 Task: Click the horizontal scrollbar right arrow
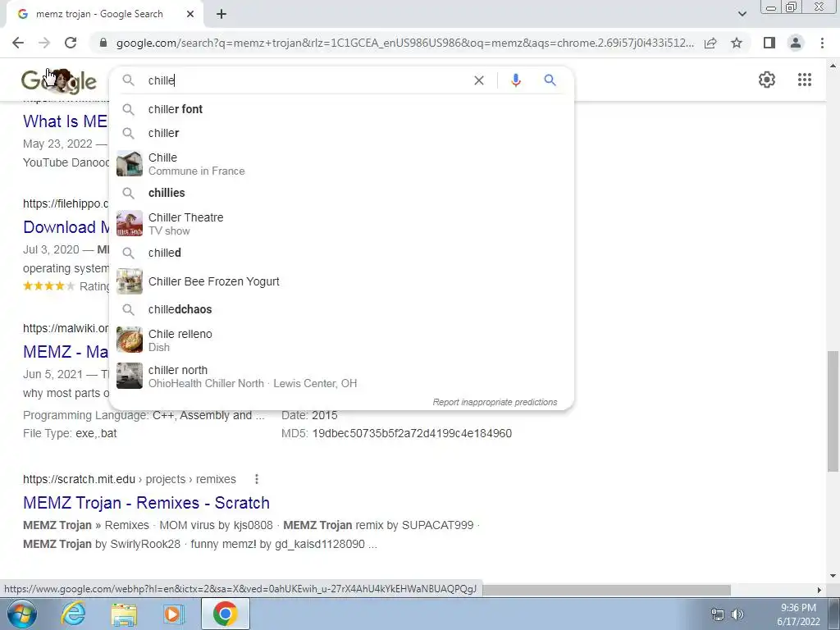(x=819, y=590)
